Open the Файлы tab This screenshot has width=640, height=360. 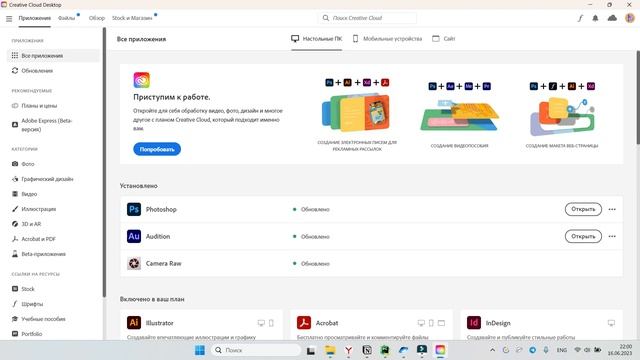pyautogui.click(x=67, y=18)
